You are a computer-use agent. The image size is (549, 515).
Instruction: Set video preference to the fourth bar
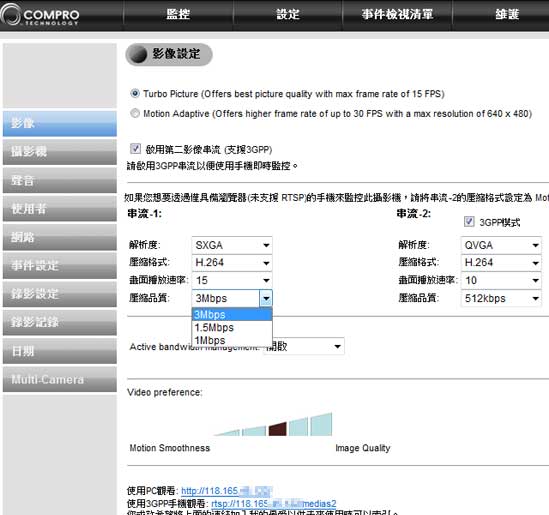click(299, 427)
